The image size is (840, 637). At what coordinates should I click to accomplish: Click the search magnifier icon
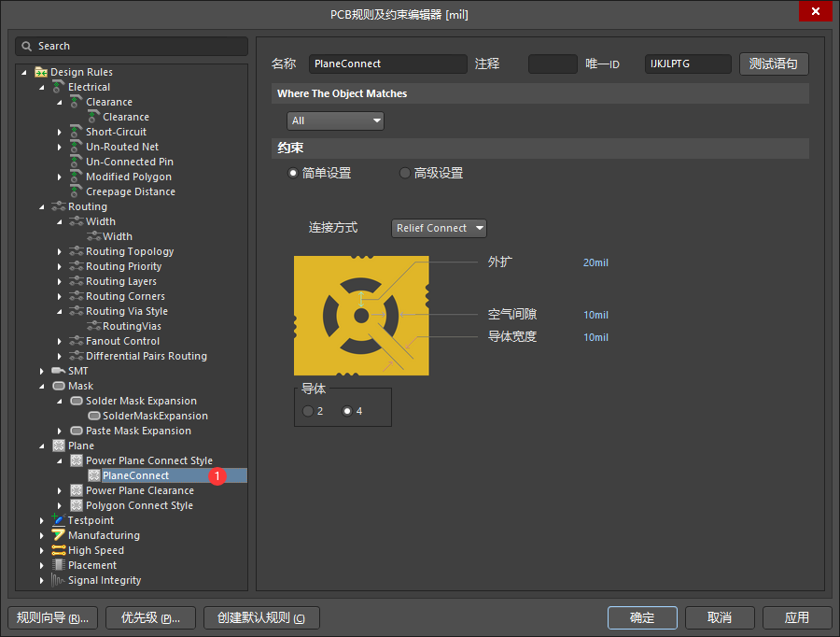click(x=26, y=46)
